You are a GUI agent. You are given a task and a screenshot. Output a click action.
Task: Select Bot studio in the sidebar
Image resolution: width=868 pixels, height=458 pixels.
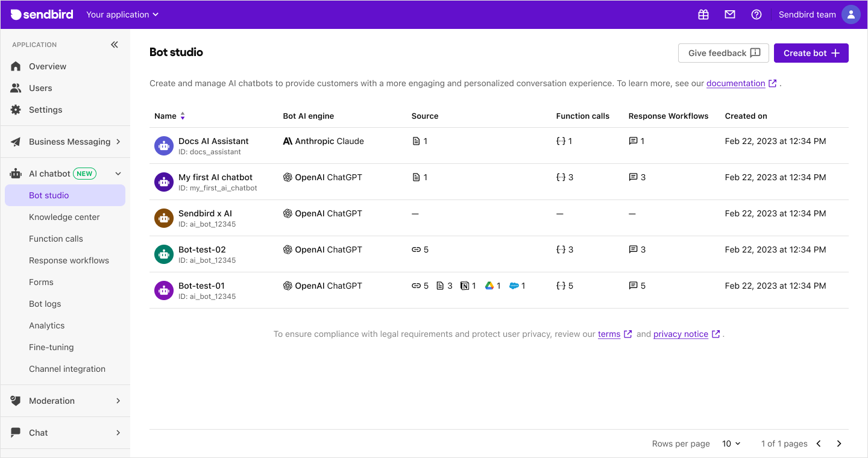point(65,195)
